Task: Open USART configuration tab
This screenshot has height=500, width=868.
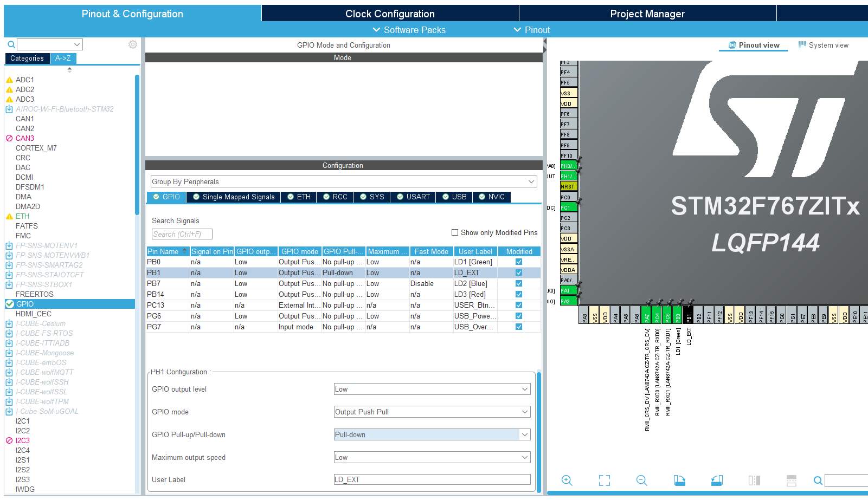Action: coord(413,197)
